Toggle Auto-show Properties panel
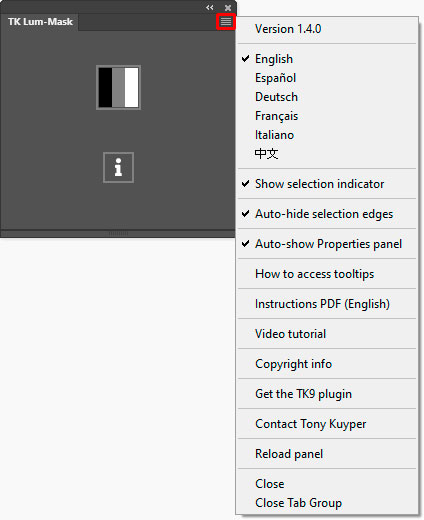Viewport: 424px width, 520px height. (327, 244)
